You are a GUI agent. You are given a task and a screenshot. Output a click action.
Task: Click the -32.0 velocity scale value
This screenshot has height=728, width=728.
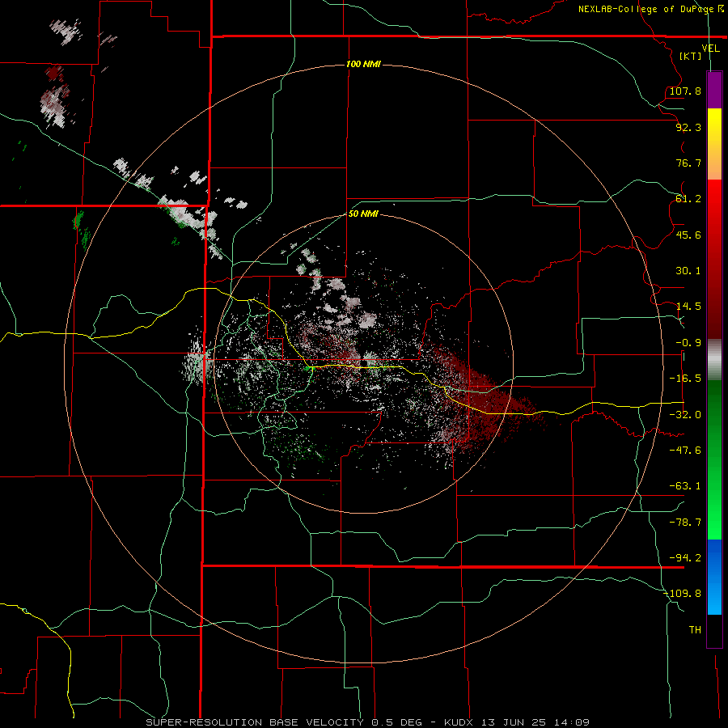pos(685,415)
